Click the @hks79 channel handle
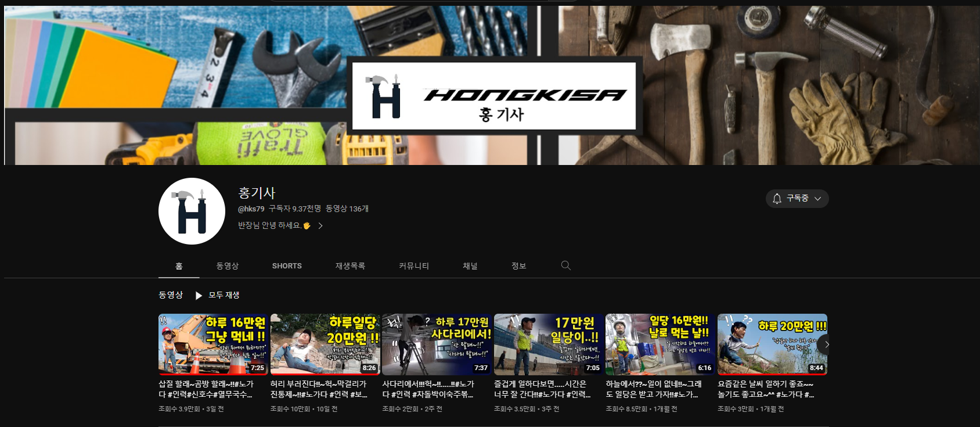 [251, 209]
